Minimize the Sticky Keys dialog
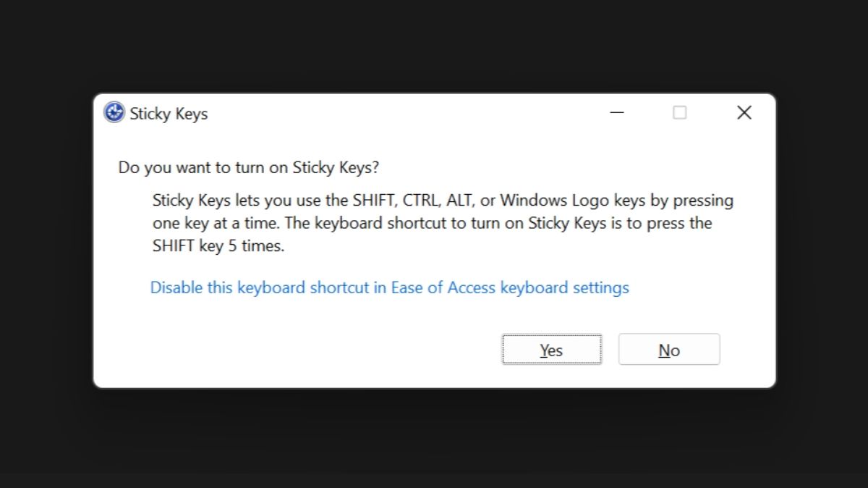 pyautogui.click(x=617, y=113)
